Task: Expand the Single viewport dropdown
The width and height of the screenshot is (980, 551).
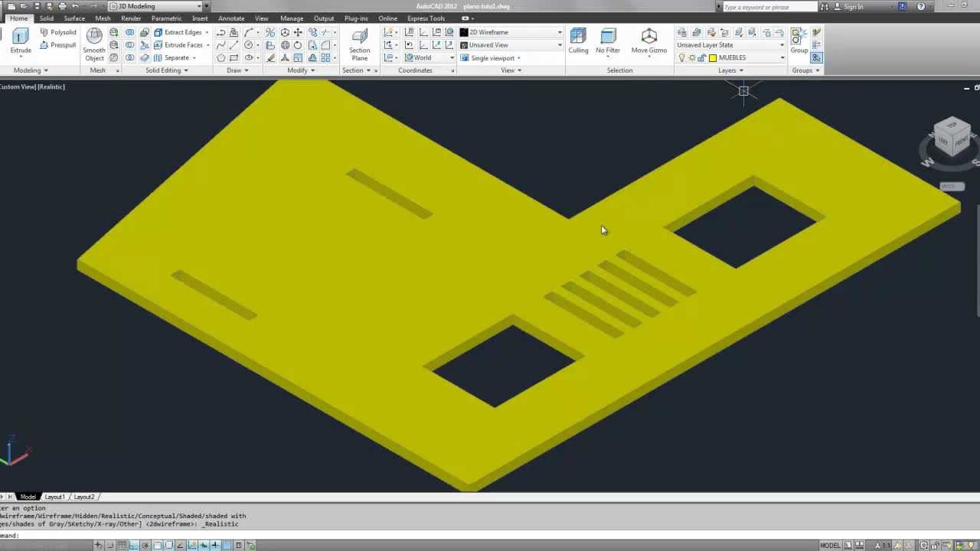Action: coord(491,58)
